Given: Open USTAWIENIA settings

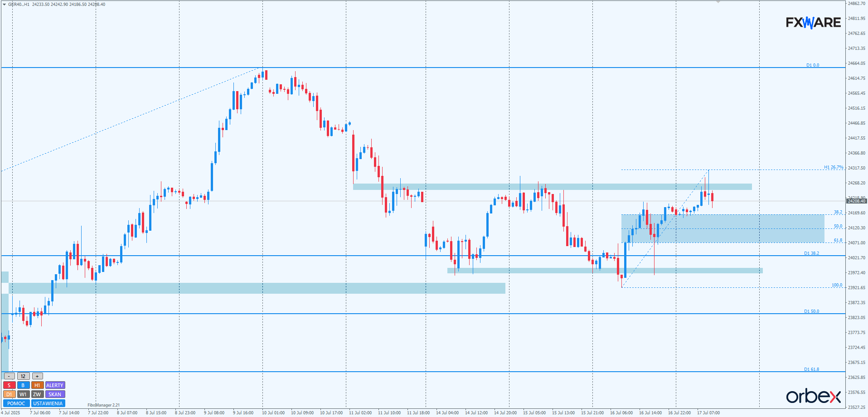Looking at the screenshot, I should click(48, 403).
